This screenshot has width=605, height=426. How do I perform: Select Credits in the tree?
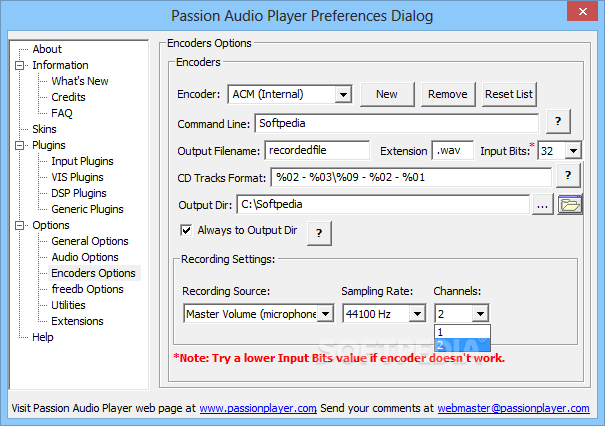[x=68, y=97]
